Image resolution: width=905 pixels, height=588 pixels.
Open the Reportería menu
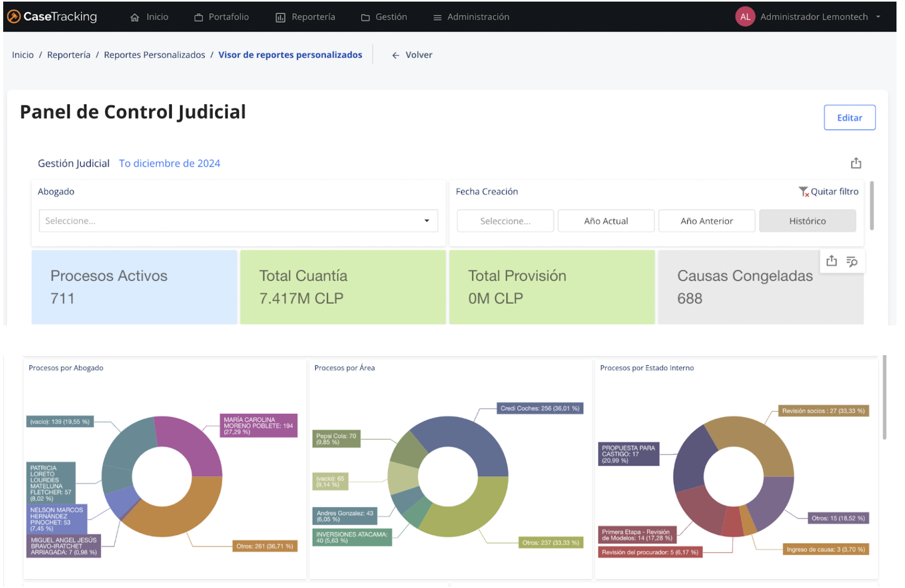click(x=305, y=17)
